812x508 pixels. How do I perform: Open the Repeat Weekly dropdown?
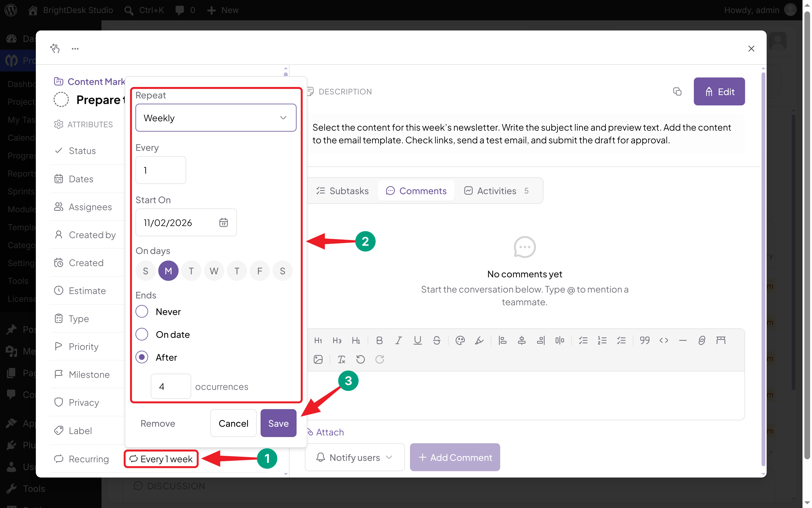point(216,118)
